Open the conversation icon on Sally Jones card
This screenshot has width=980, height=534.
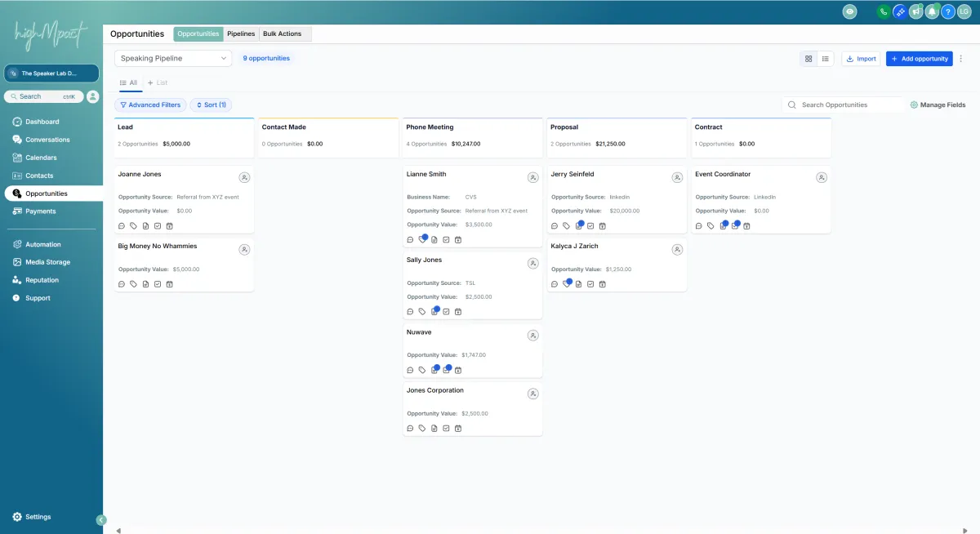point(410,311)
